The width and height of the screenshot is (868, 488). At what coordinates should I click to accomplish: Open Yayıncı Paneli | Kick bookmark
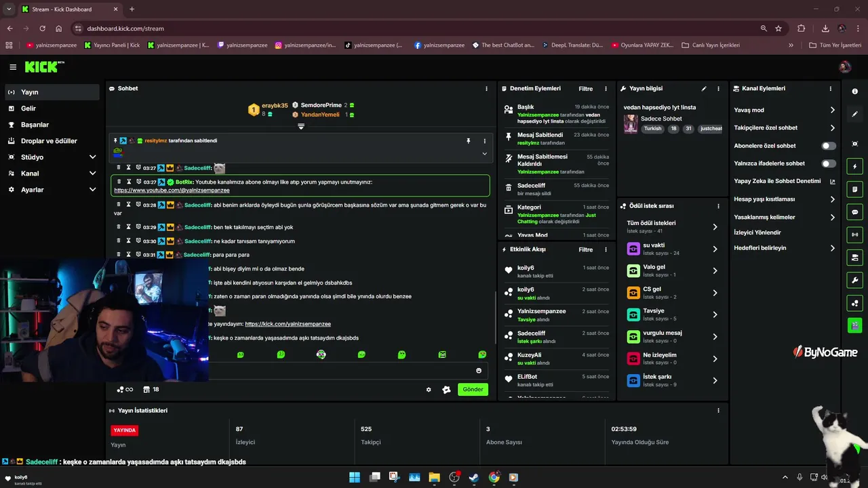click(x=112, y=45)
